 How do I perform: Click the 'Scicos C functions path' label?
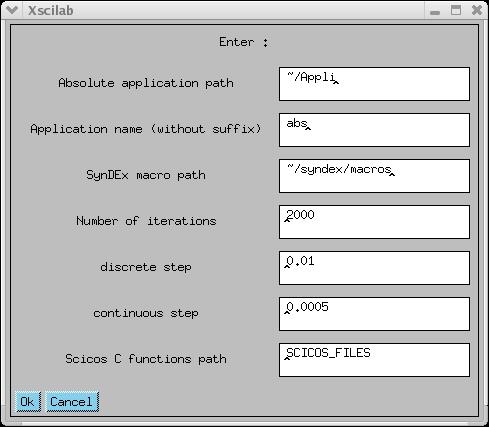146,359
